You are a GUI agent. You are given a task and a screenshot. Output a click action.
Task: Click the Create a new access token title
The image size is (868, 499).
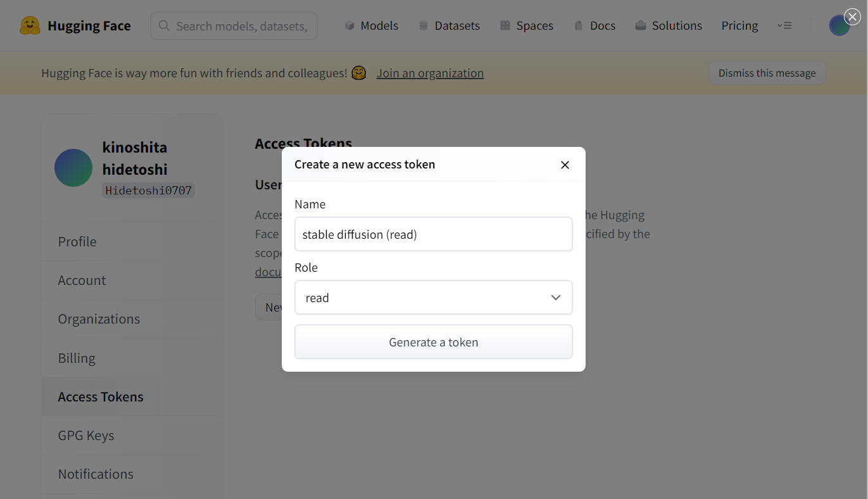tap(365, 164)
